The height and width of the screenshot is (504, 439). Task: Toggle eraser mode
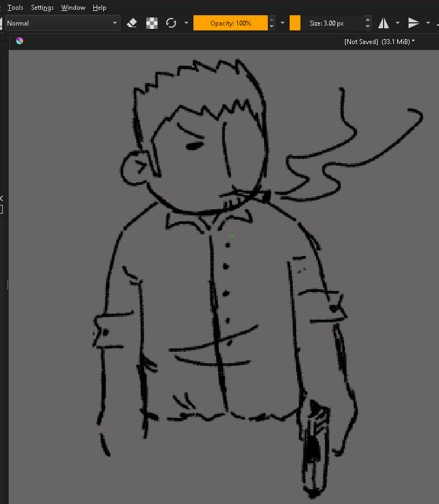132,23
